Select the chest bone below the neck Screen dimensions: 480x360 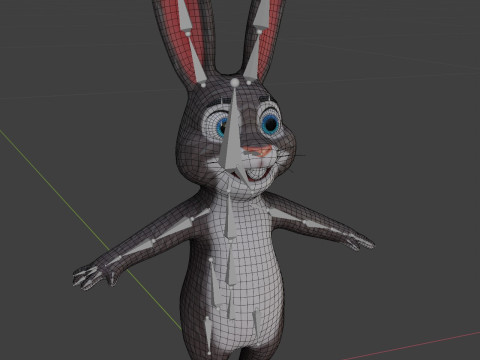point(230,217)
